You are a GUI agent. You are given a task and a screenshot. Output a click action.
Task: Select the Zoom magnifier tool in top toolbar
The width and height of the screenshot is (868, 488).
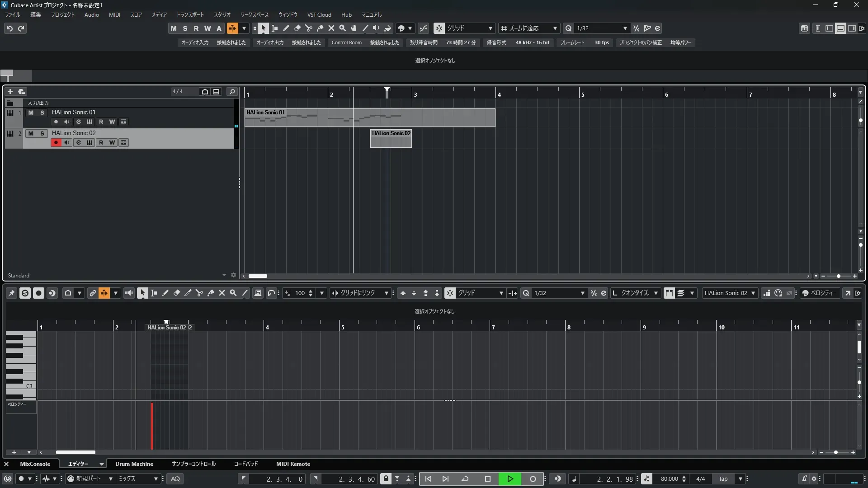pos(343,28)
